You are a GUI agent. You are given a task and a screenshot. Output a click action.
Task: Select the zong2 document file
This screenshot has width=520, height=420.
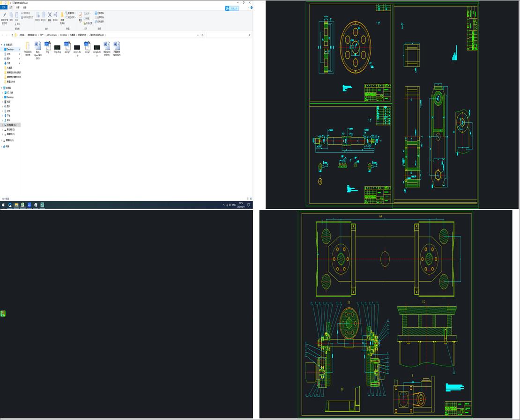click(87, 47)
